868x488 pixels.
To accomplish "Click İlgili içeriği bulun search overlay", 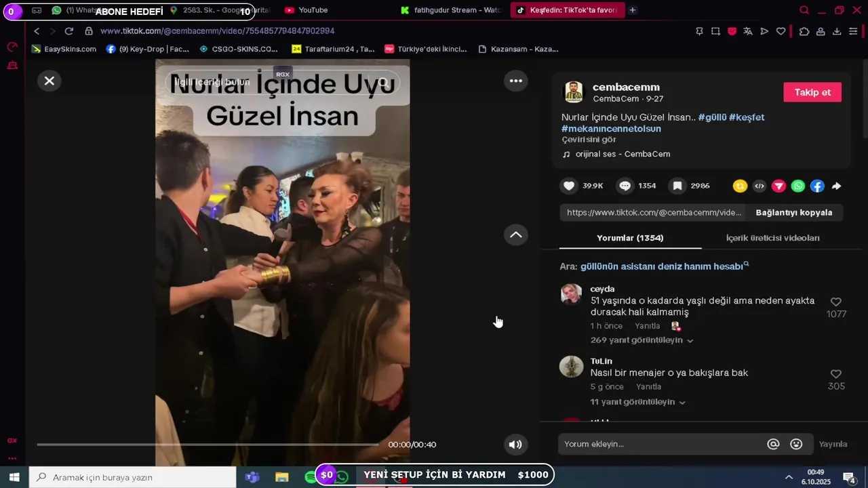I will tap(282, 82).
